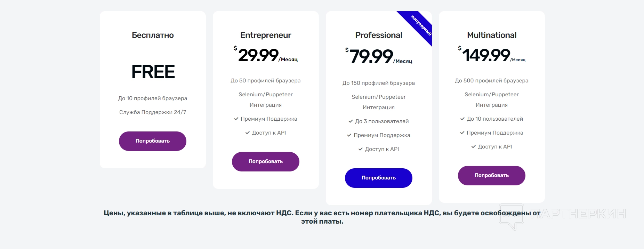Click checkmark beside Professional's Премиум Поддержка
Viewport: 644px width, 249px height.
(x=349, y=135)
